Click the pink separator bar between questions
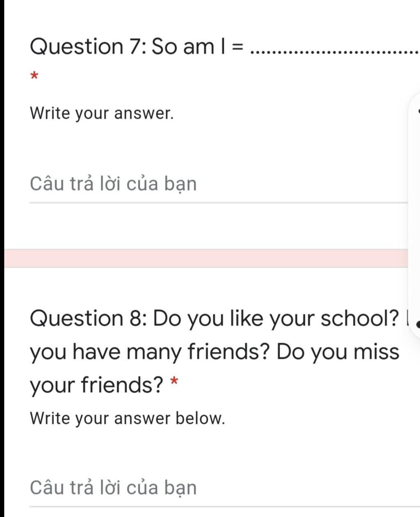 206,258
